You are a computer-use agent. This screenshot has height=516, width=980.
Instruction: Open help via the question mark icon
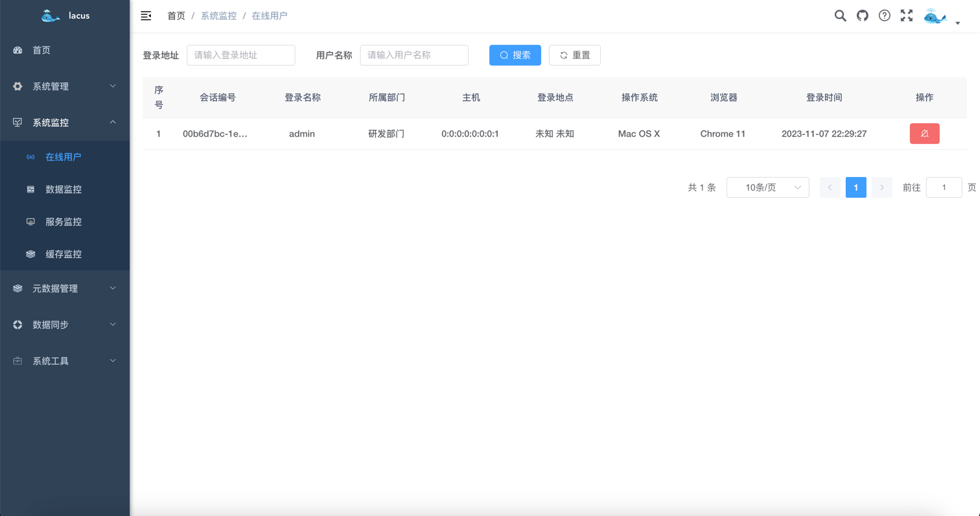tap(884, 16)
